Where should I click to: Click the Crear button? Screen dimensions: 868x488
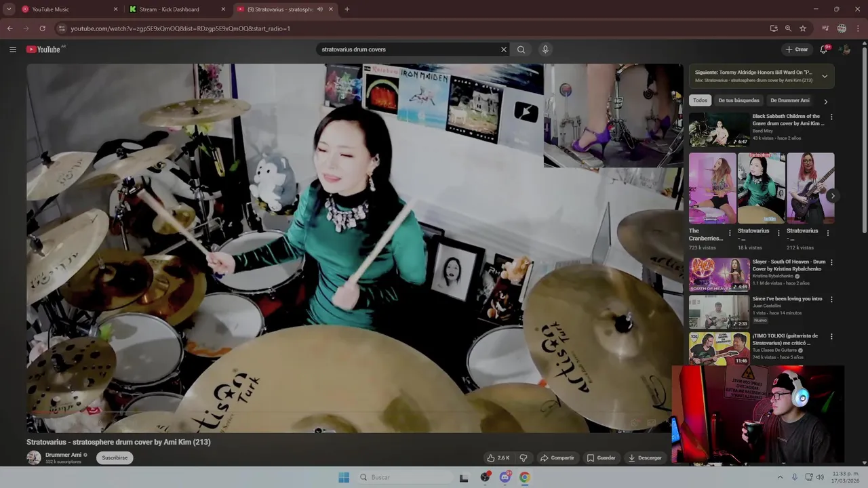pos(797,49)
